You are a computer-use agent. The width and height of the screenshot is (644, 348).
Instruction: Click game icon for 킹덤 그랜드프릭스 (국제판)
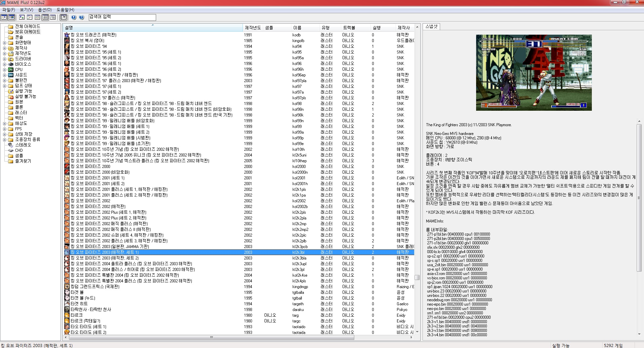click(67, 287)
